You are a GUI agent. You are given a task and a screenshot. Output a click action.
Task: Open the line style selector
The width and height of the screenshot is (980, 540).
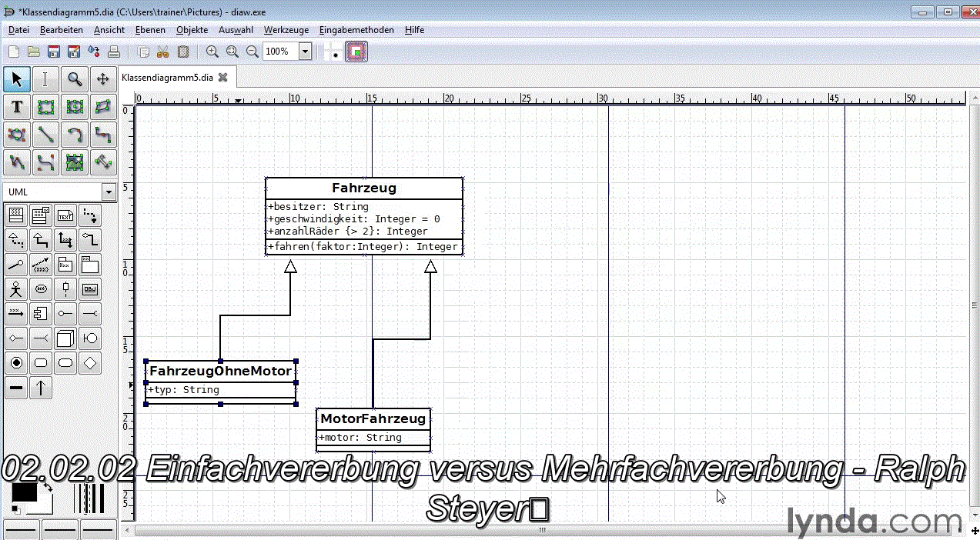pyautogui.click(x=59, y=529)
